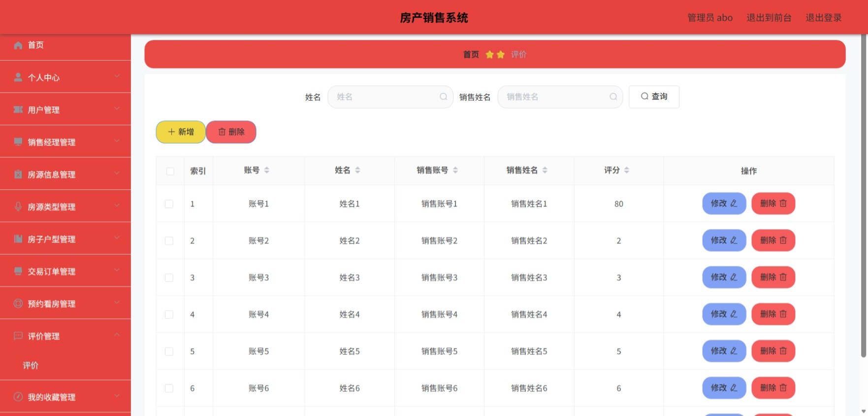Viewport: 868px width, 416px height.
Task: Click 修改 for row 账号1
Action: coord(724,204)
